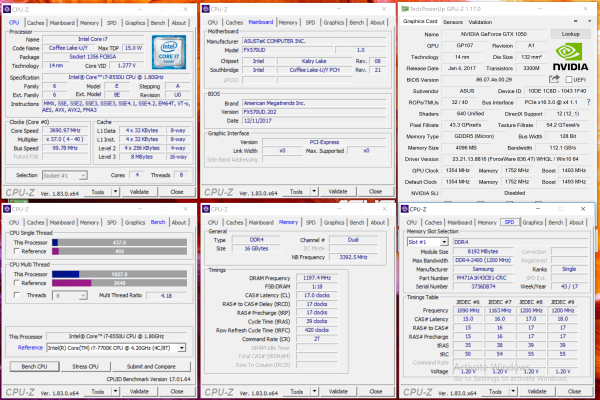Open Bench tab in the CPU tab window

point(158,23)
